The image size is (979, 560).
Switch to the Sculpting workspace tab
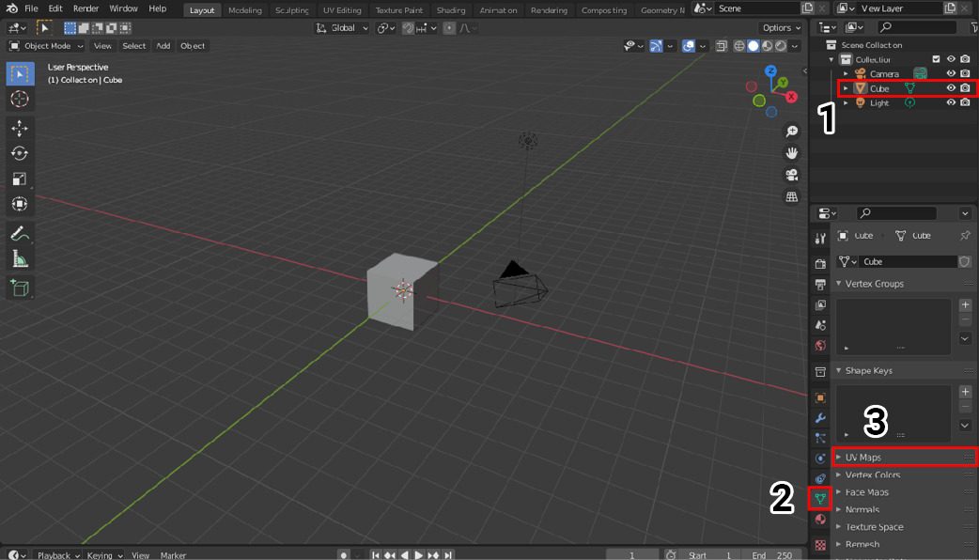pyautogui.click(x=291, y=10)
